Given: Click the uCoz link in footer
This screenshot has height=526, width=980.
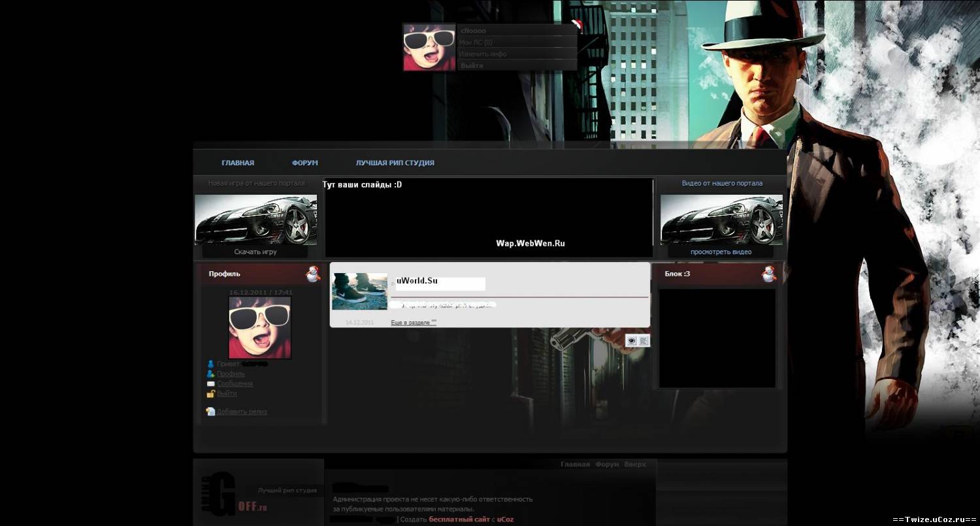Looking at the screenshot, I should tap(505, 519).
